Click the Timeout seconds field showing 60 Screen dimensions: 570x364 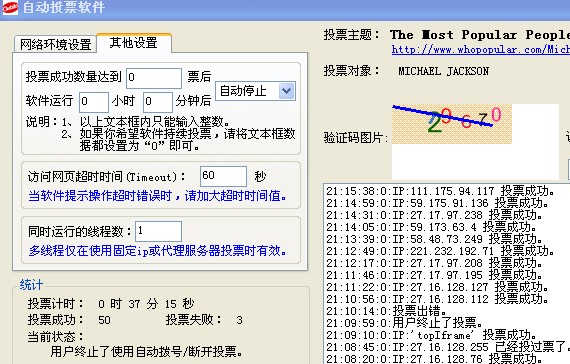[x=223, y=176]
